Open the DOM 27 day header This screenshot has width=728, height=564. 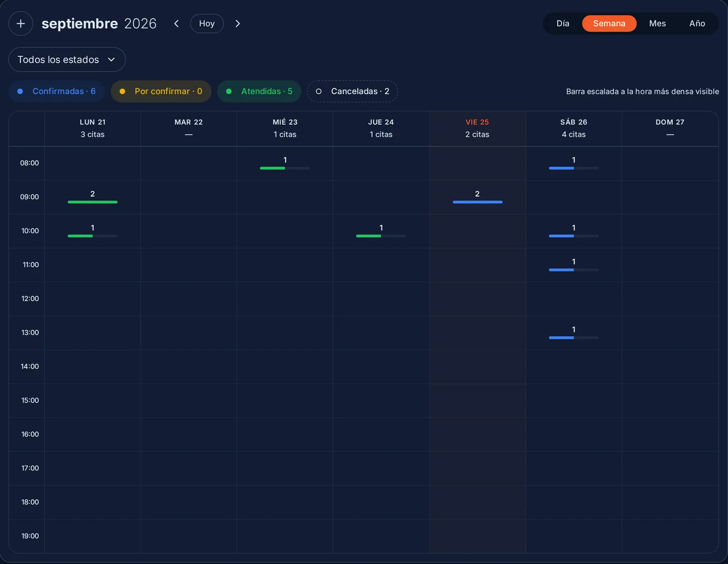tap(670, 129)
